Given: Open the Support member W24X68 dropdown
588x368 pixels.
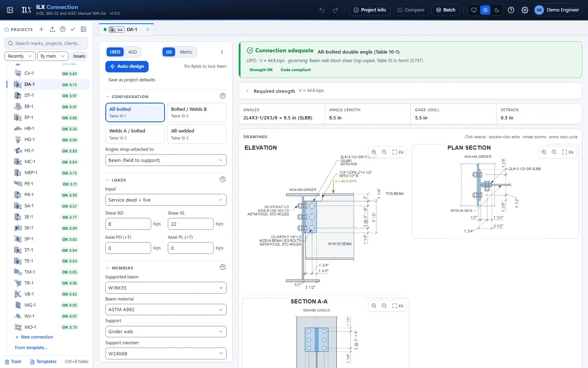Looking at the screenshot, I should tap(166, 354).
